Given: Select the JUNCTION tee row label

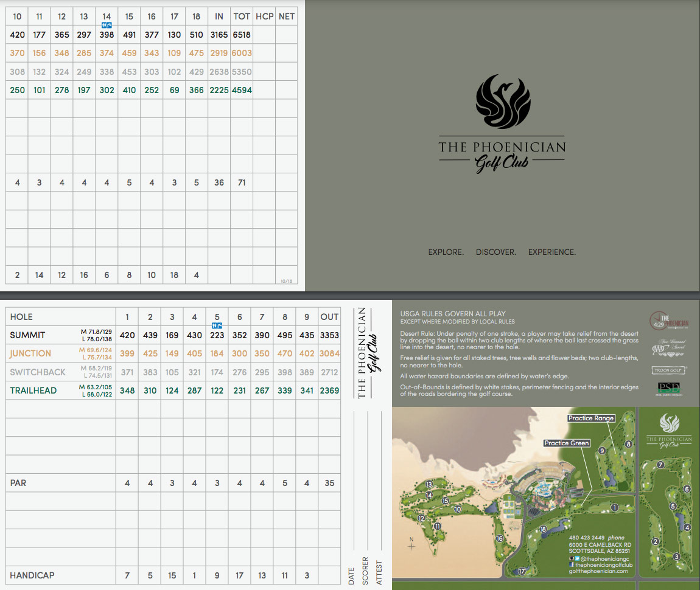Looking at the screenshot, I should pos(30,353).
